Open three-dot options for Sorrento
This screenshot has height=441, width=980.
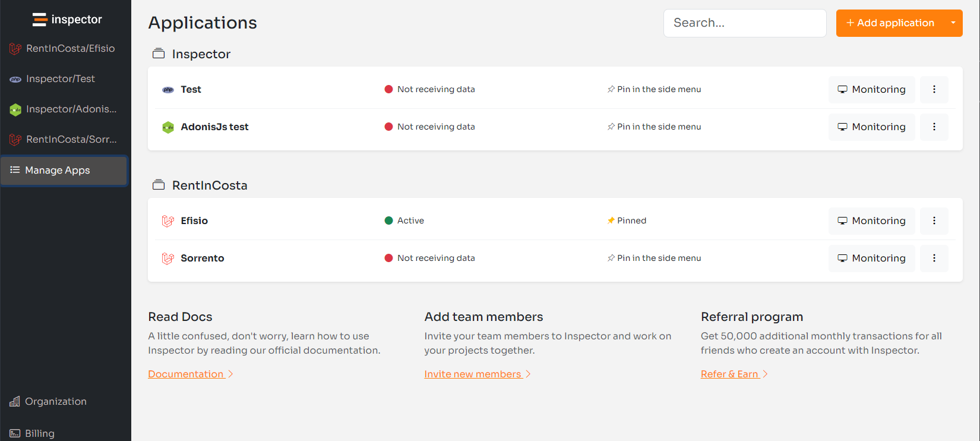(x=934, y=258)
